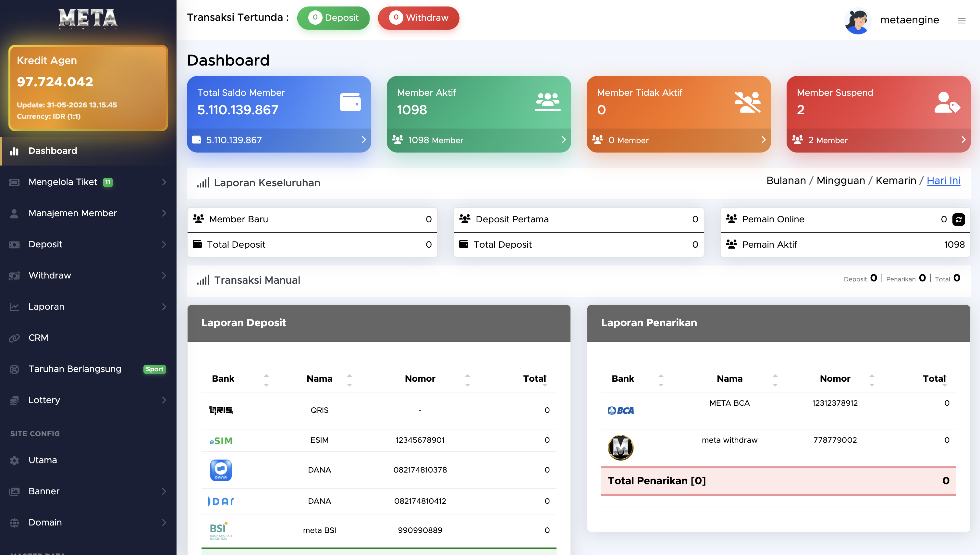The width and height of the screenshot is (980, 555).
Task: Click the Deposit money icon in sidebar
Action: click(14, 245)
